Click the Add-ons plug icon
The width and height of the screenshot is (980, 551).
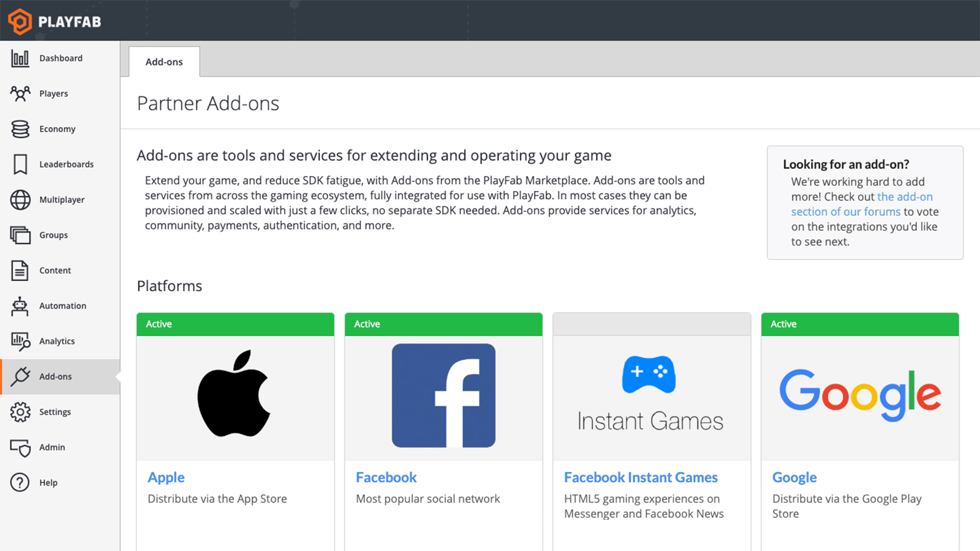(x=20, y=377)
